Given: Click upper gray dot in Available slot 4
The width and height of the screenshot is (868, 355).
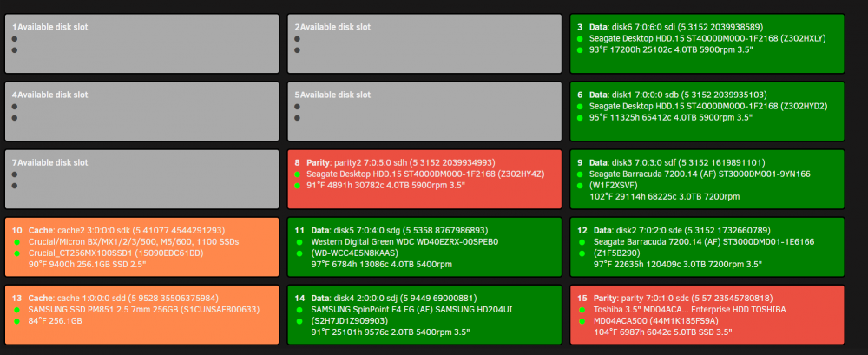Looking at the screenshot, I should point(15,107).
